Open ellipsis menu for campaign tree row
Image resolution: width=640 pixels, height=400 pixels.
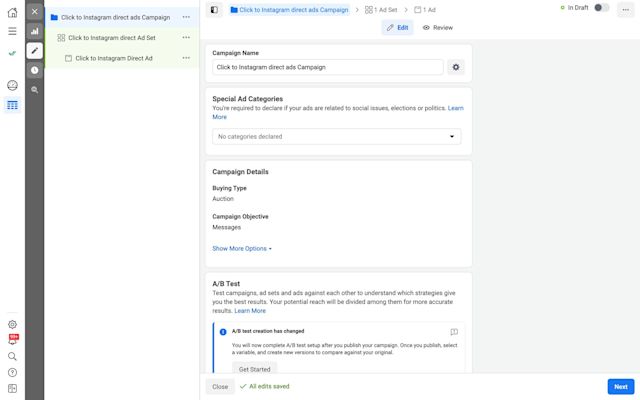pos(186,17)
